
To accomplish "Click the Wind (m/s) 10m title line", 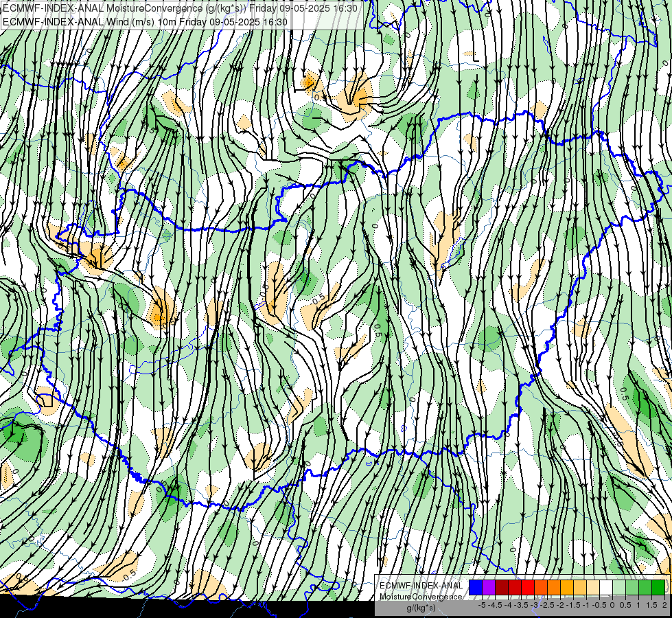I will click(145, 22).
